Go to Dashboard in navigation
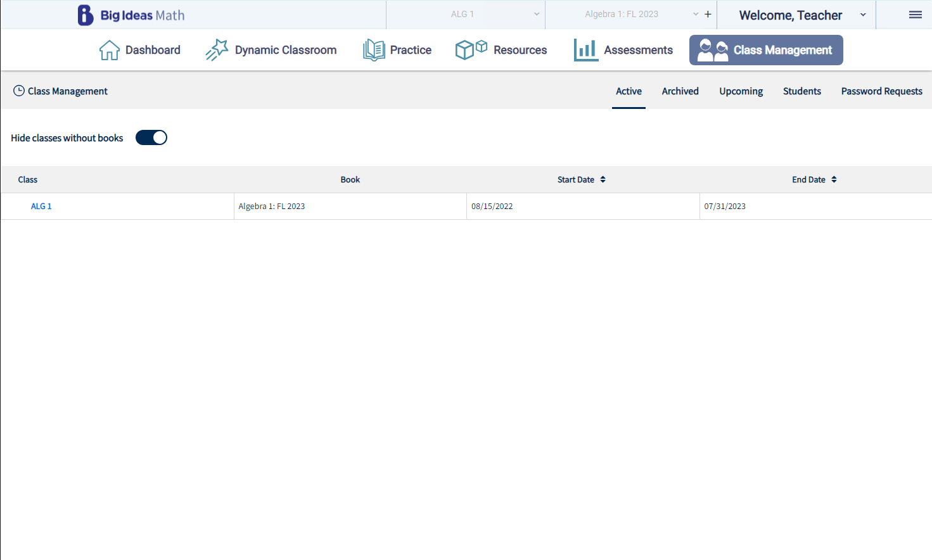 click(140, 50)
